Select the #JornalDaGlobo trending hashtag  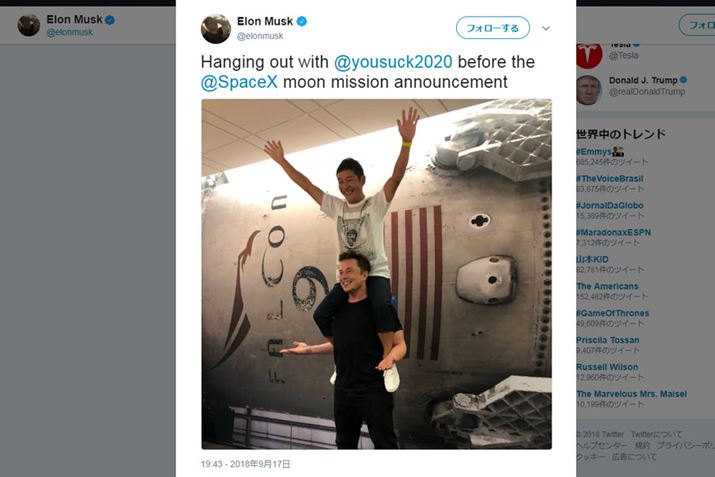609,205
